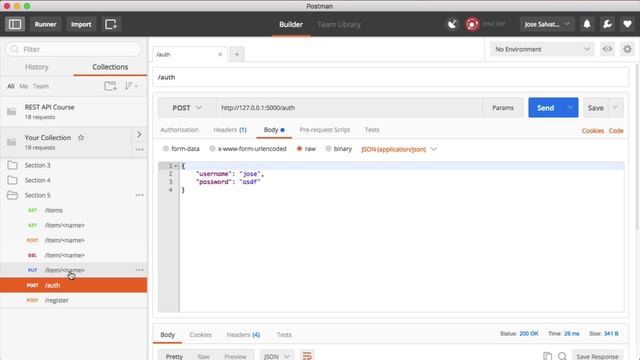
Task: Open the Runner
Action: [45, 24]
